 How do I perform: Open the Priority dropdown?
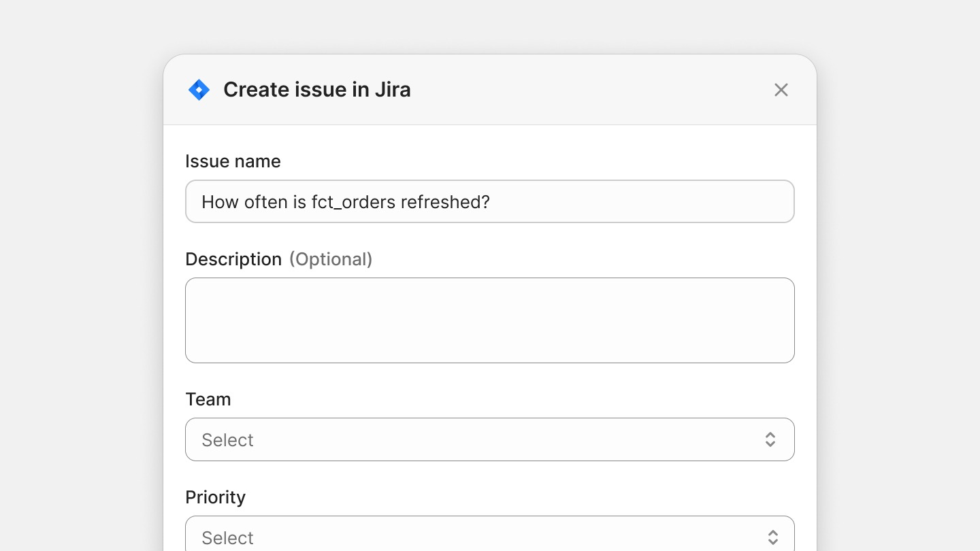tap(490, 536)
